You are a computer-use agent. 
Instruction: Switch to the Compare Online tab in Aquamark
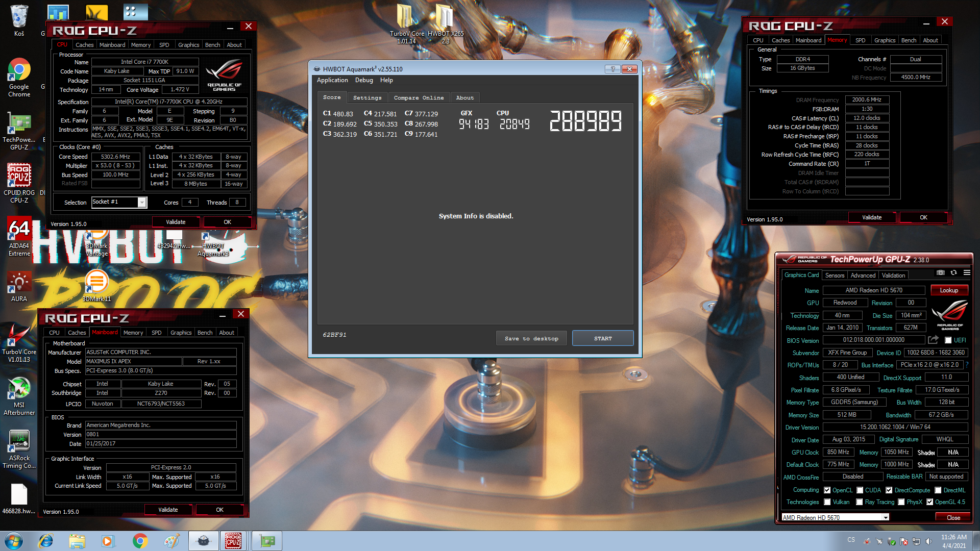coord(419,97)
